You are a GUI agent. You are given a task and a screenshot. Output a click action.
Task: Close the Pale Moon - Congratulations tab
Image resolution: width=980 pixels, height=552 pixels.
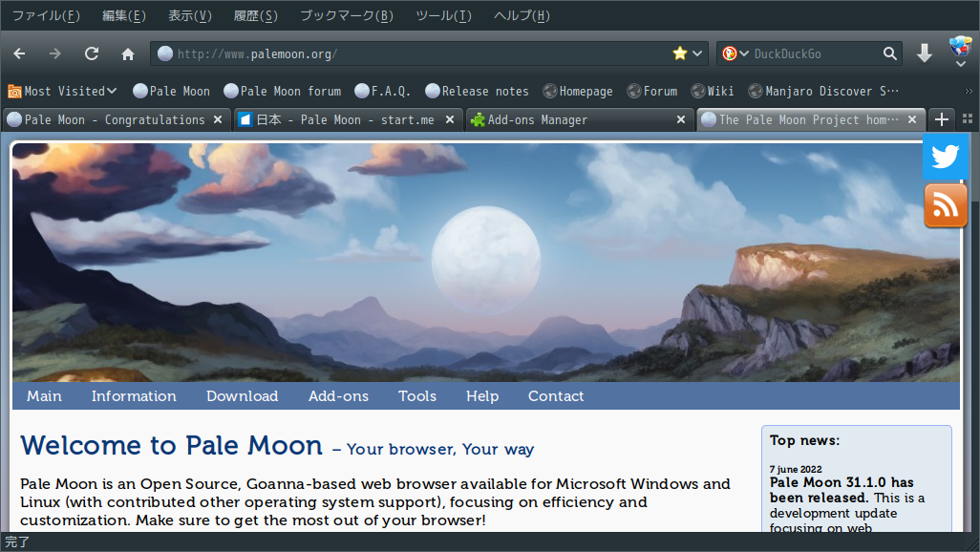click(x=218, y=119)
